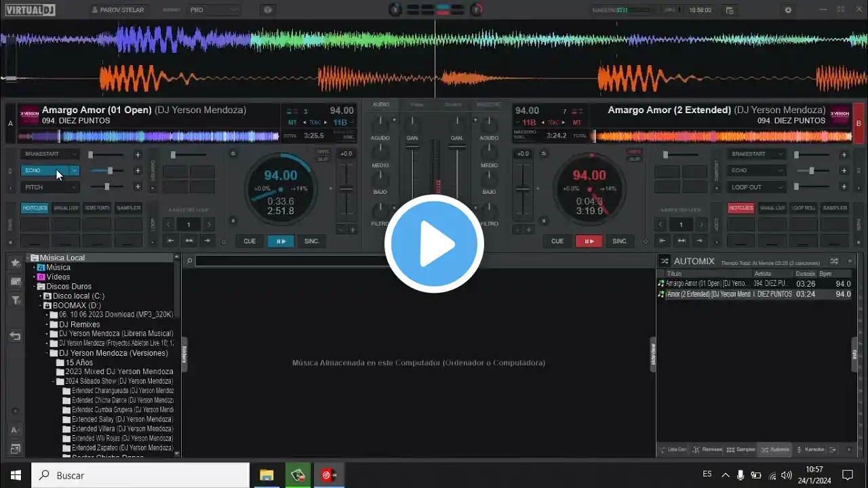
Task: Open the LOOP OUT dropdown on deck B
Action: [781, 187]
